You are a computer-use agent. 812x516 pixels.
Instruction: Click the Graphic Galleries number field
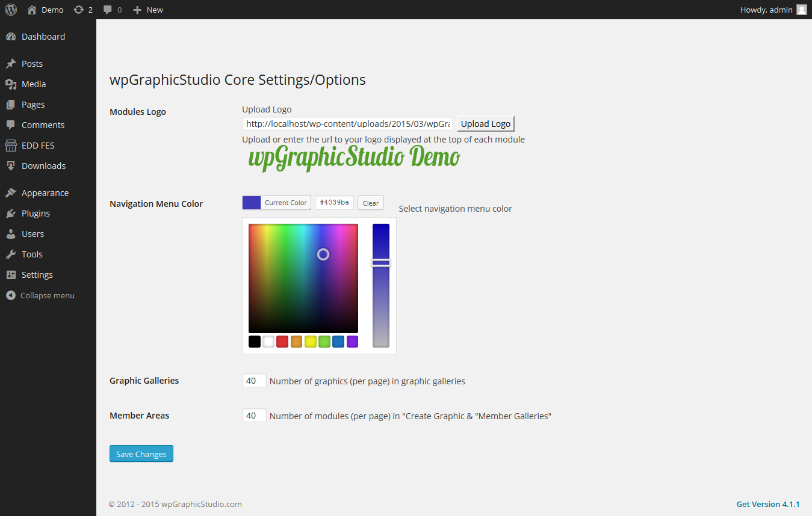254,381
